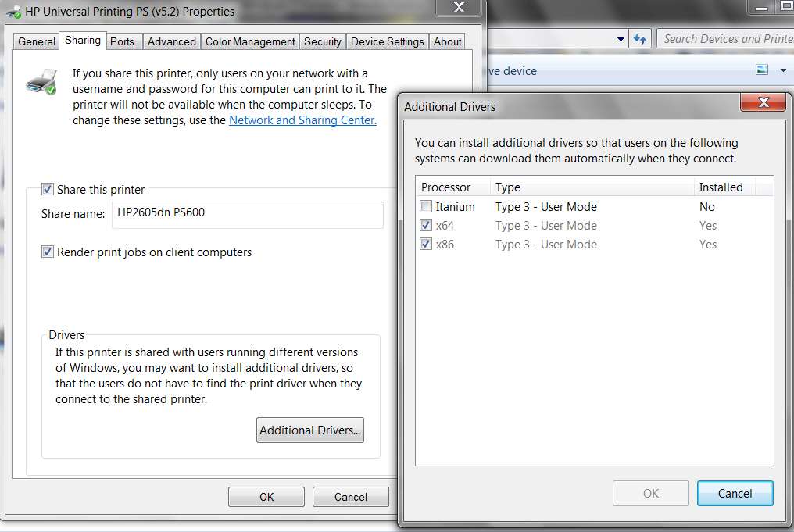Click the printer icon in Sharing tab

coord(41,82)
